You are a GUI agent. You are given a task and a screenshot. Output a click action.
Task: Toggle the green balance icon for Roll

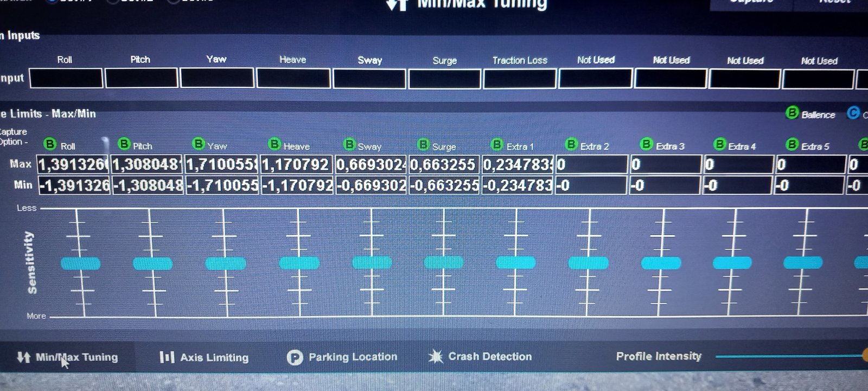click(x=50, y=144)
